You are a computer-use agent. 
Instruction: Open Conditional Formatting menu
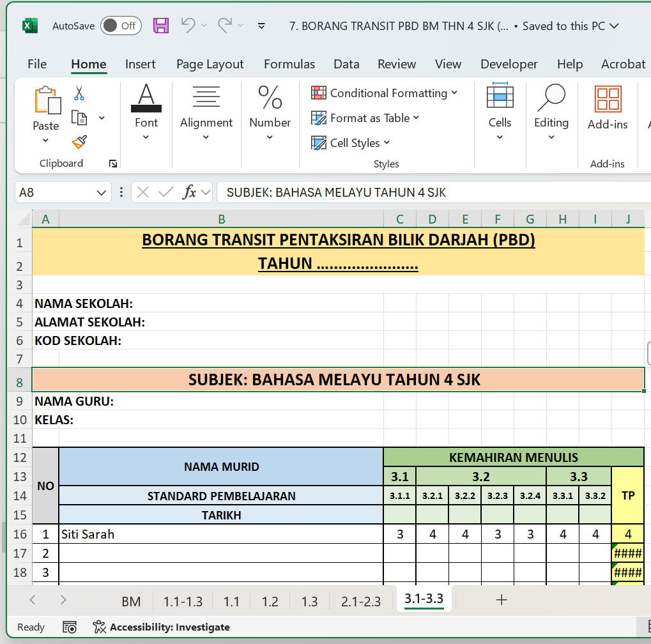pos(385,93)
